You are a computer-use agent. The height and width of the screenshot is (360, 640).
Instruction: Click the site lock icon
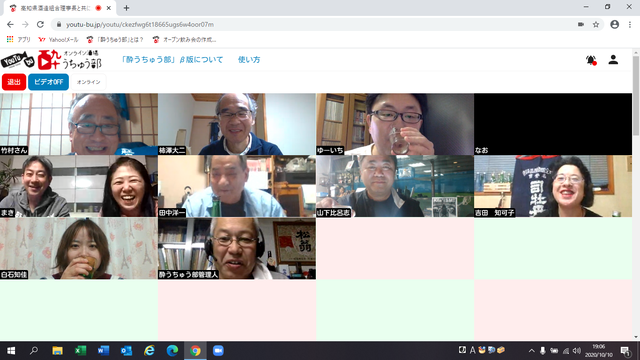[59, 24]
